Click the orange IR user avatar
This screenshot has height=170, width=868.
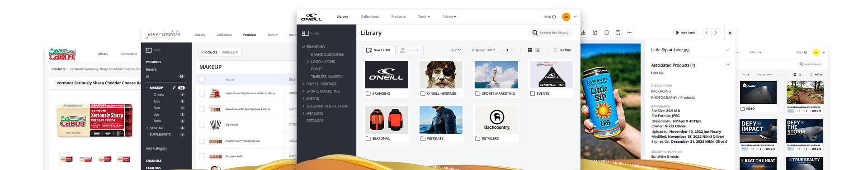566,17
